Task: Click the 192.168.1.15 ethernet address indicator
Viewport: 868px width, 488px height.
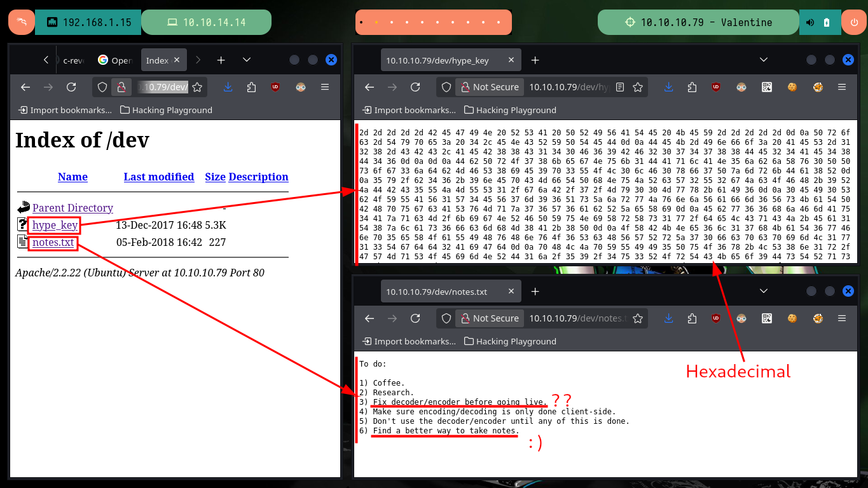Action: (88, 22)
